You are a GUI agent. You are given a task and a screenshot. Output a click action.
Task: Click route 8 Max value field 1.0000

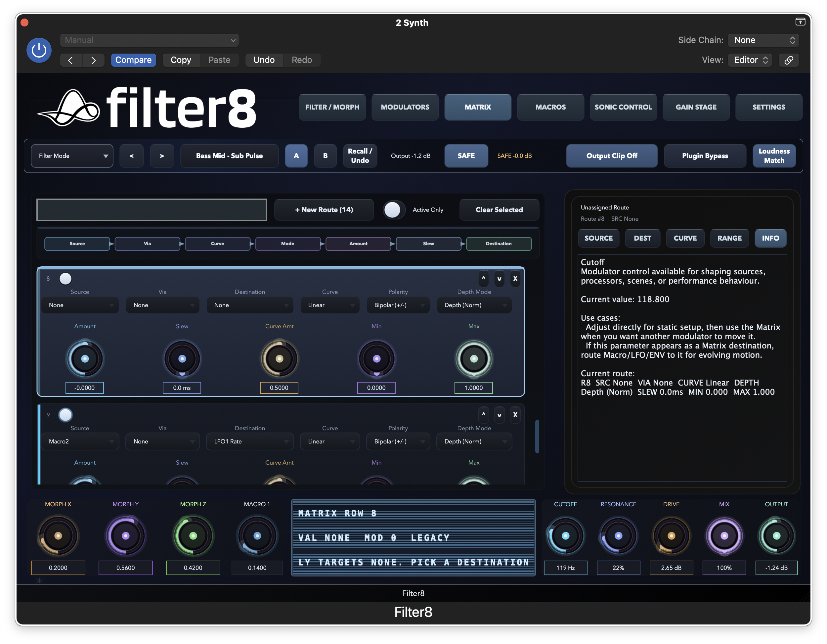point(474,388)
